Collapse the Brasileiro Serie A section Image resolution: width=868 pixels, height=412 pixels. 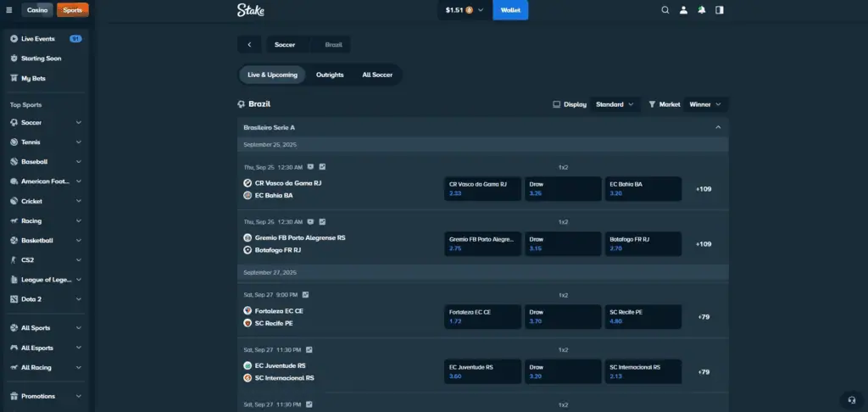pos(718,127)
